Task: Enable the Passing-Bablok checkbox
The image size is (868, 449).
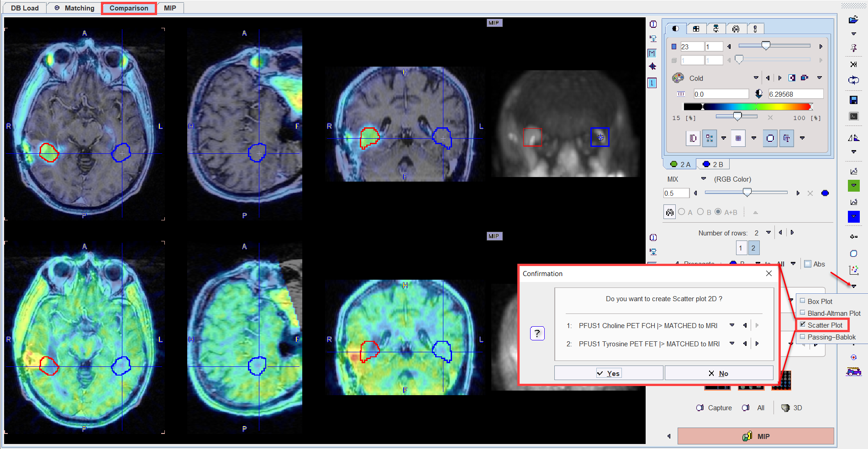Action: pyautogui.click(x=802, y=336)
